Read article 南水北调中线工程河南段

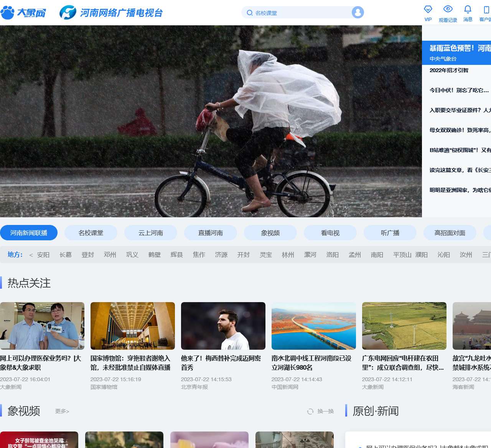tap(311, 363)
